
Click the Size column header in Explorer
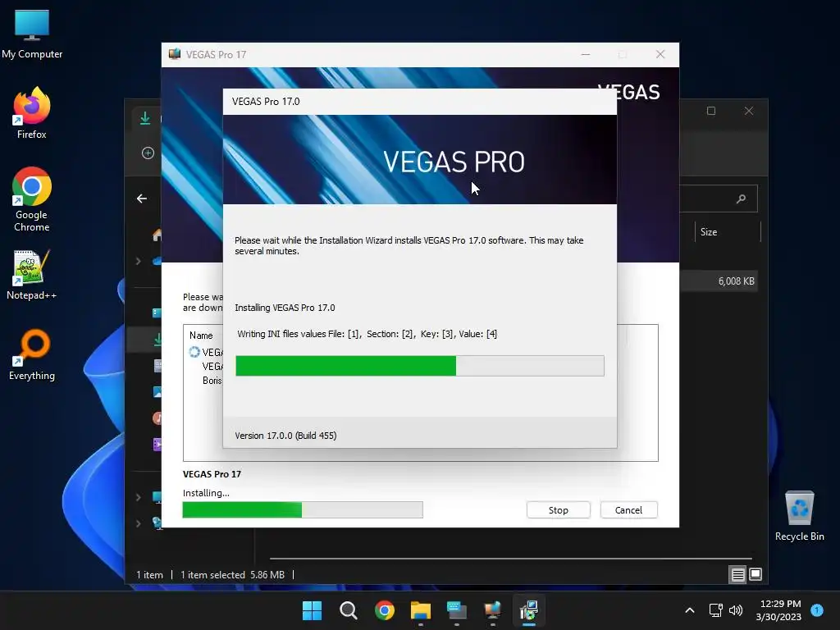[728, 232]
